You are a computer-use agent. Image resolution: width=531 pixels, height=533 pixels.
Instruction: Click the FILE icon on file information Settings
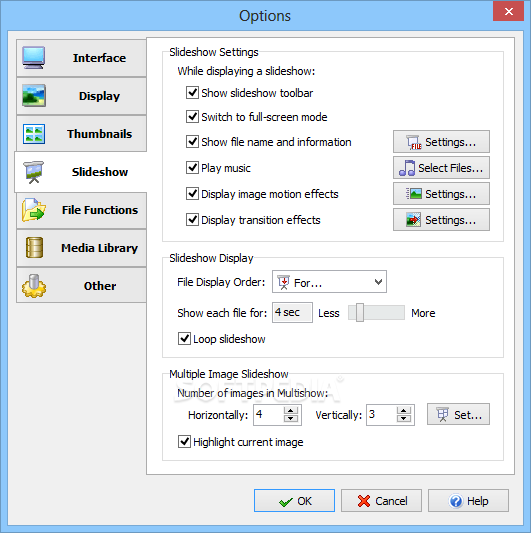pos(414,142)
